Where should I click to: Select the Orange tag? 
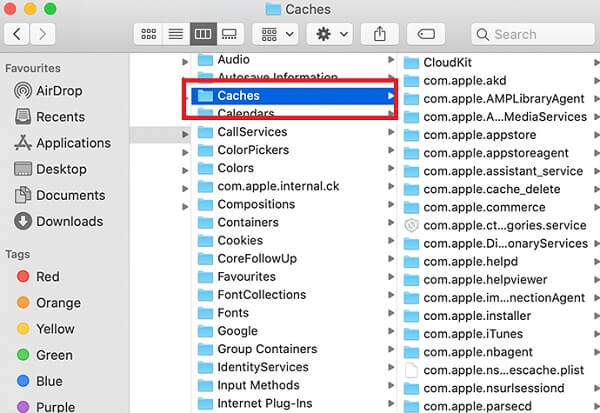(49, 303)
